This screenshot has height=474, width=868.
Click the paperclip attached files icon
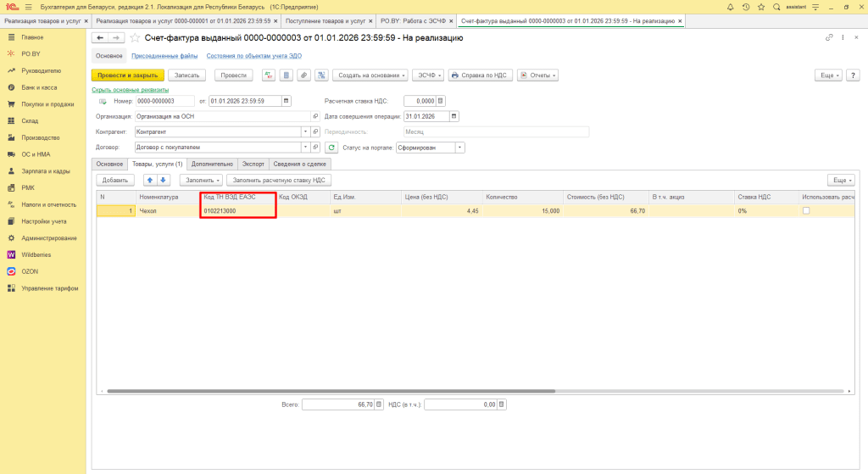pyautogui.click(x=304, y=75)
